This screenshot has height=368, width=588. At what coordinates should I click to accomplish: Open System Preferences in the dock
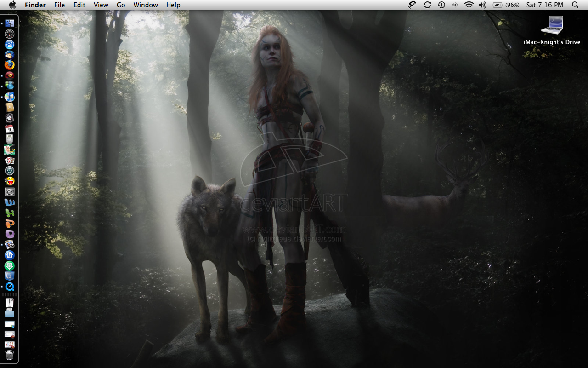click(10, 192)
